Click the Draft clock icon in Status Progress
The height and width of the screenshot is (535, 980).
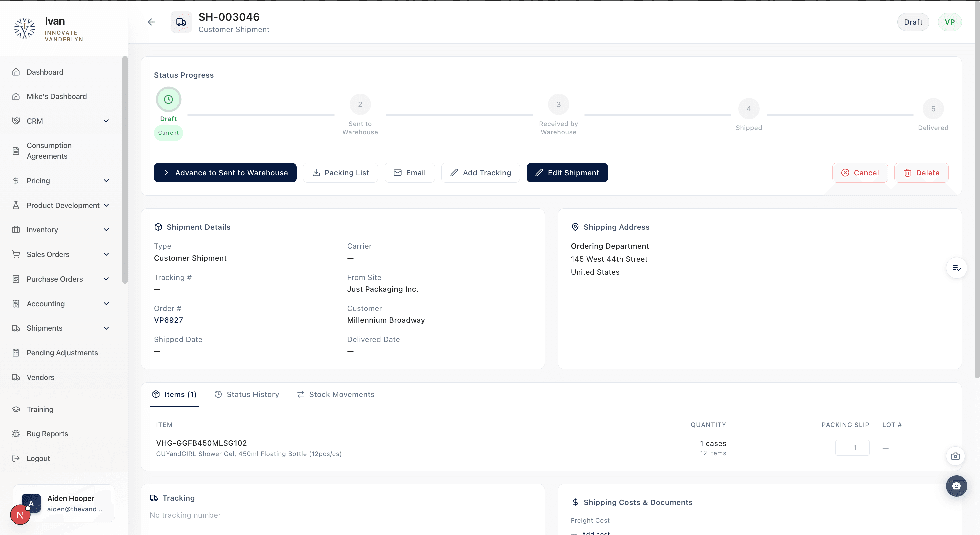(169, 99)
